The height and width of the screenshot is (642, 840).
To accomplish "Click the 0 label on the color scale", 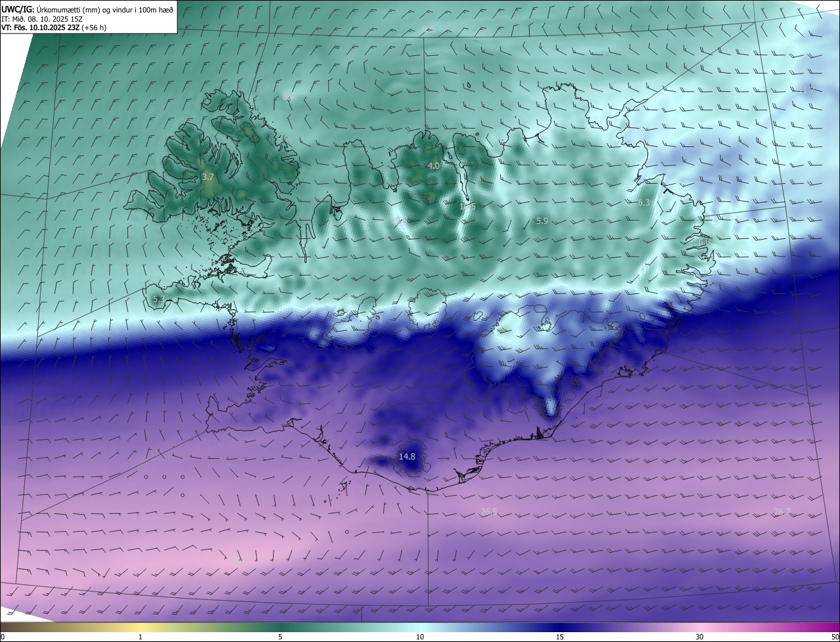I will (x=3, y=637).
